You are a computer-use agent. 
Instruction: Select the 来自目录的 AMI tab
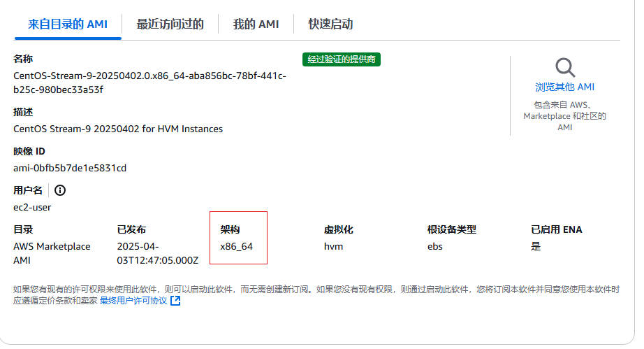pos(68,24)
